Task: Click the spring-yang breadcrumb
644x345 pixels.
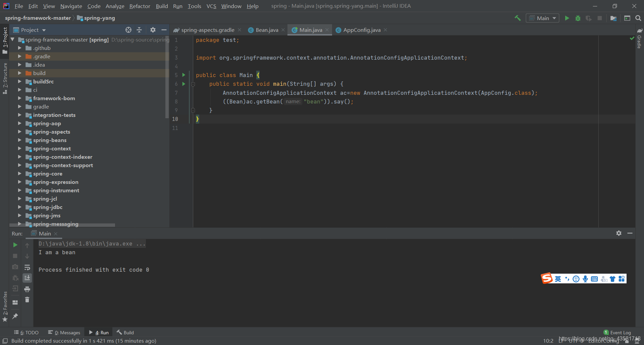Action: click(96, 18)
